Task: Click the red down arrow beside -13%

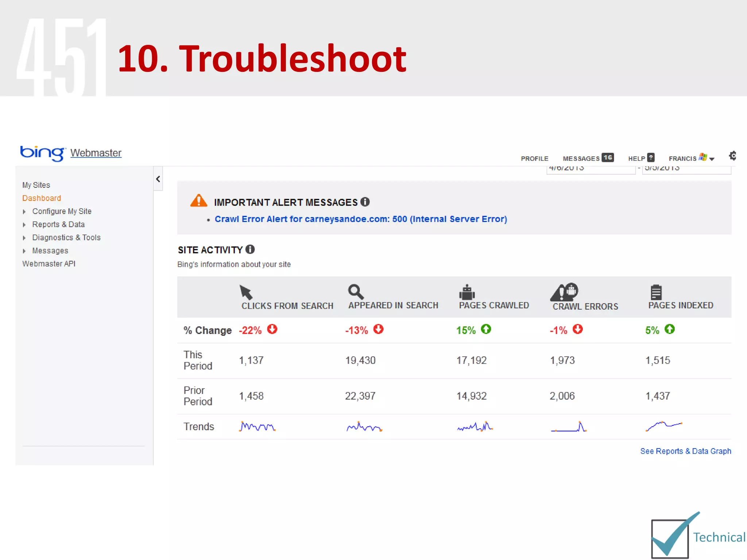Action: coord(378,329)
